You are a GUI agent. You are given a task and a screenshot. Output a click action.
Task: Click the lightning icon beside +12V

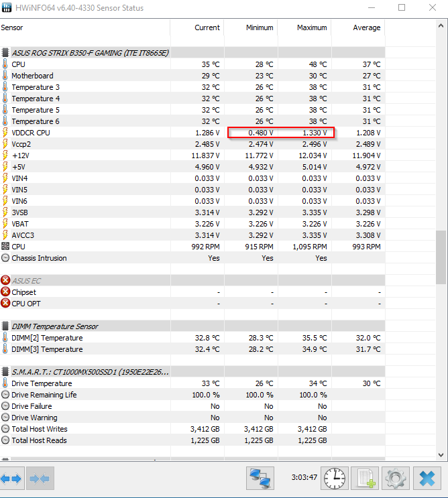[5, 155]
